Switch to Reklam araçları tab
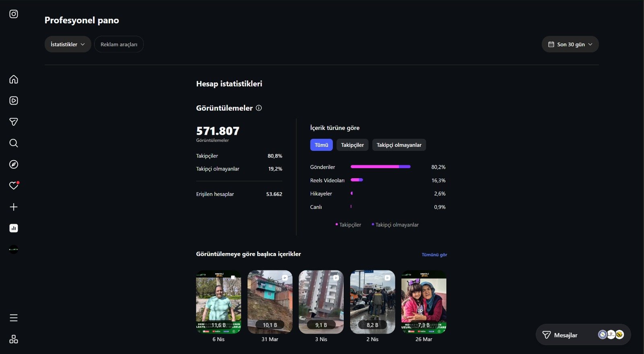The width and height of the screenshot is (644, 354). [119, 44]
